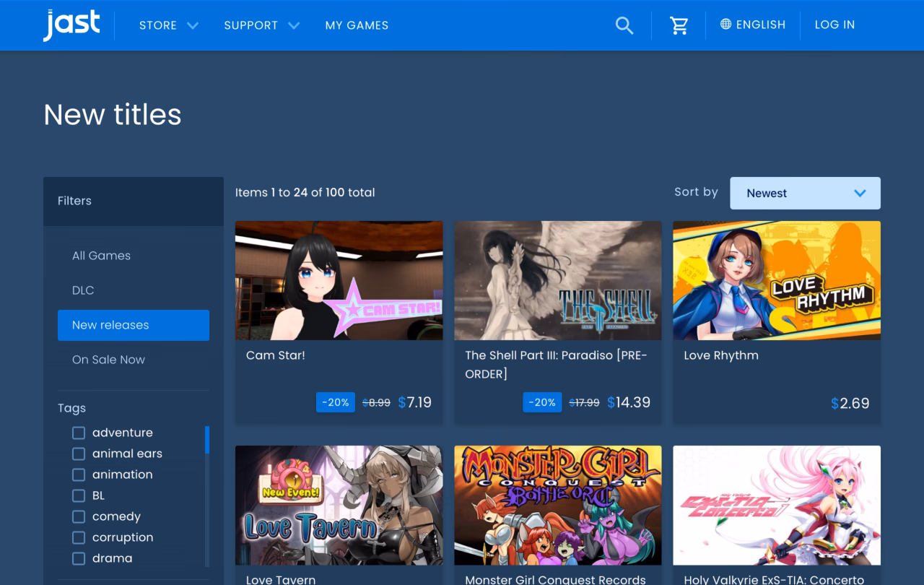Viewport: 924px width, 585px height.
Task: Click the -20% badge on The Shell
Action: 542,402
